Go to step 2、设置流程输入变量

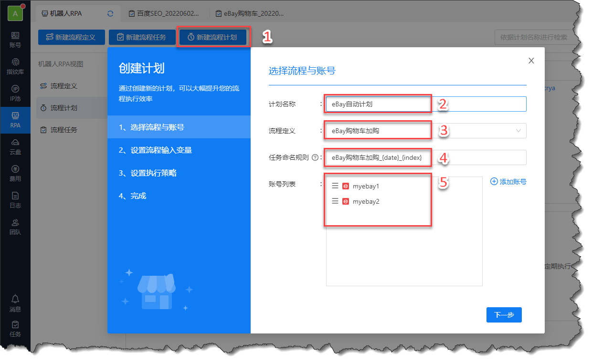179,150
